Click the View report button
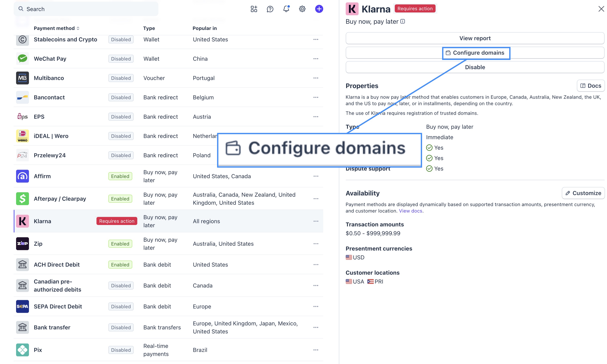 (x=475, y=38)
